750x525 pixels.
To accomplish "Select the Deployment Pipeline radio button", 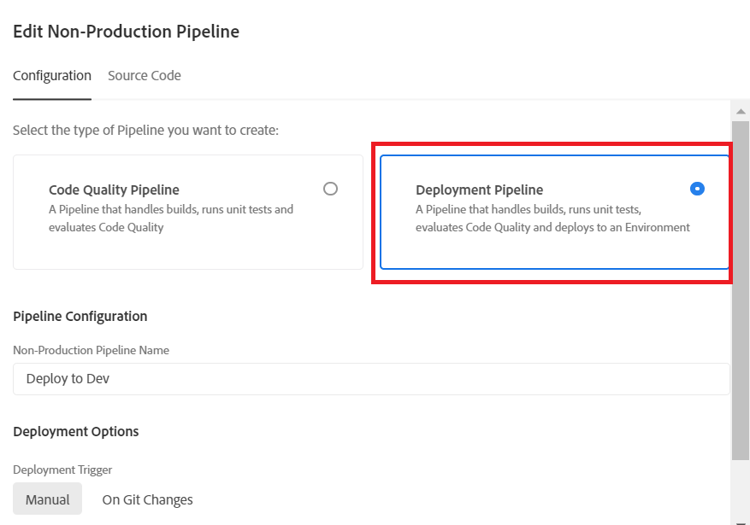I will coord(697,188).
